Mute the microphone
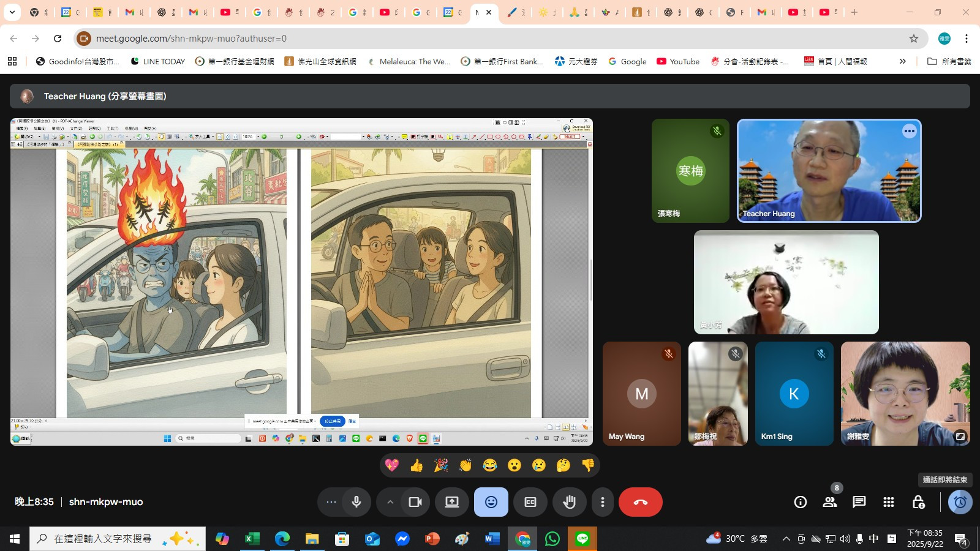 [356, 502]
